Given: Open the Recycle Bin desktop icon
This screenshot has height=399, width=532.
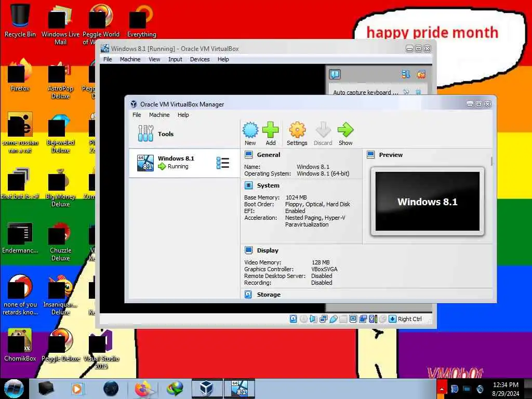Looking at the screenshot, I should pos(20,20).
